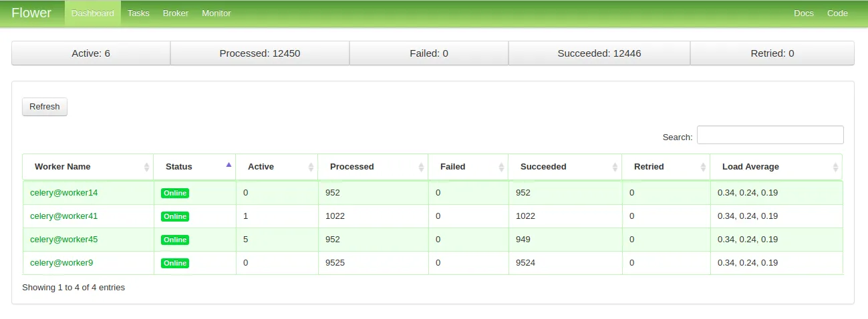
Task: Click the Flower brand logo
Action: (x=31, y=13)
